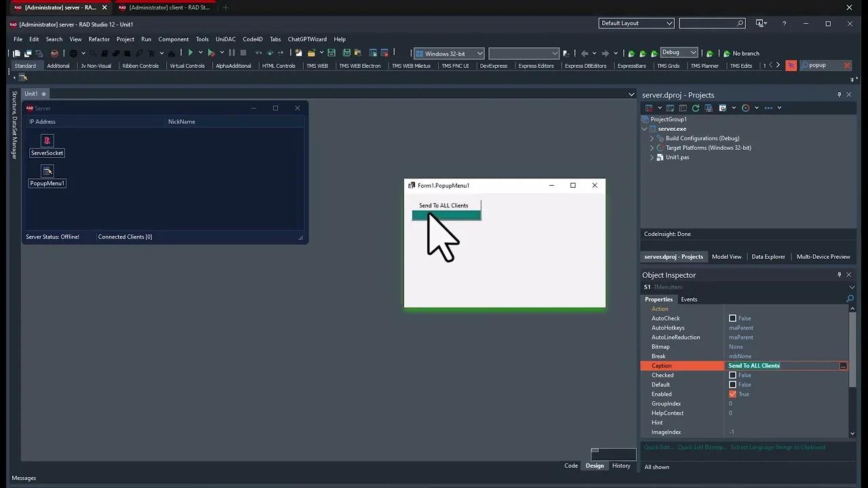Open the Refactor menu

98,39
